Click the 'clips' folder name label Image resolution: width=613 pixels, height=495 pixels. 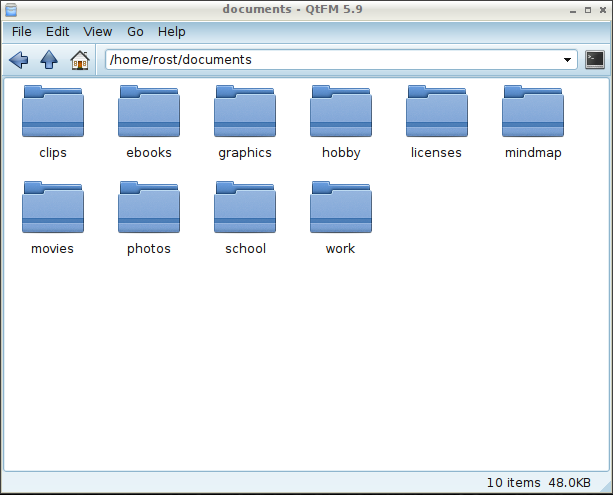tap(53, 152)
